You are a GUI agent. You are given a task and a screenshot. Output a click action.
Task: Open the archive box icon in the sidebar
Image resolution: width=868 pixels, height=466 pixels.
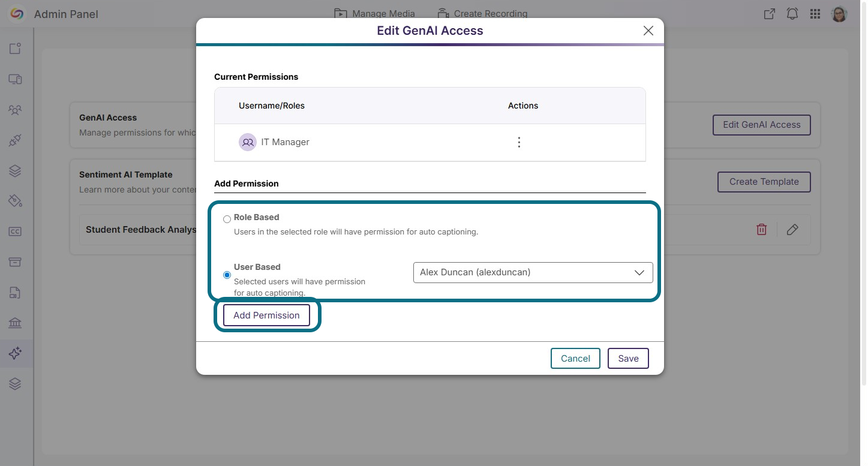[16, 262]
